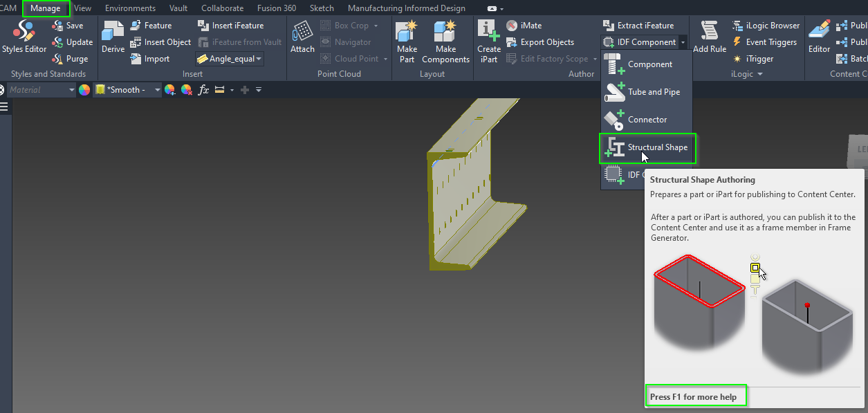Open the Vault tab
The height and width of the screenshot is (413, 868).
178,8
